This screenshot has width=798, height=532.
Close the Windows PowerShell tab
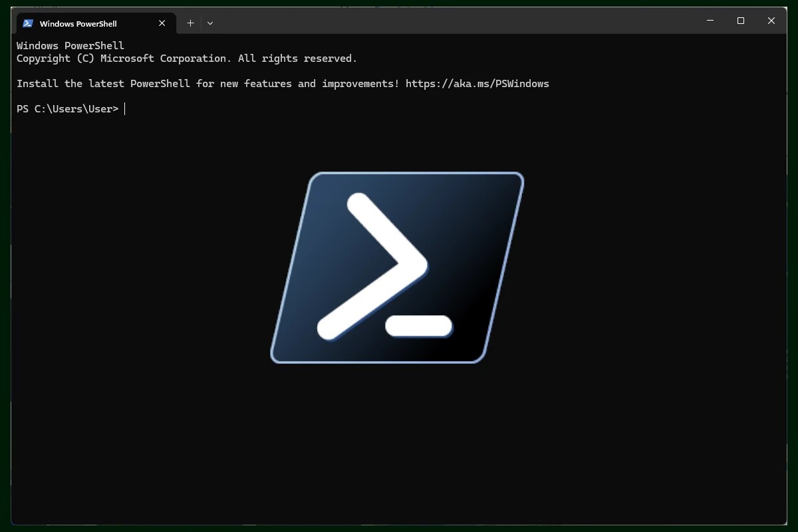pyautogui.click(x=162, y=23)
